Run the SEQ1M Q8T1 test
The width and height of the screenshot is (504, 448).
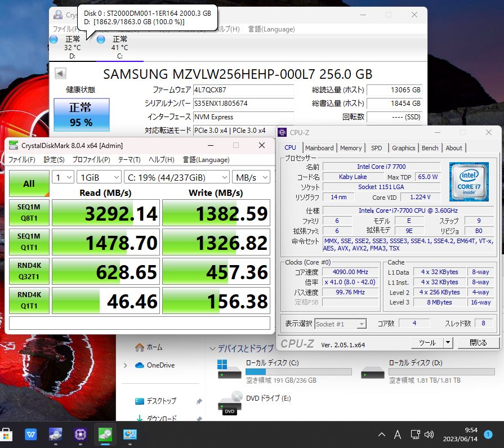(29, 213)
